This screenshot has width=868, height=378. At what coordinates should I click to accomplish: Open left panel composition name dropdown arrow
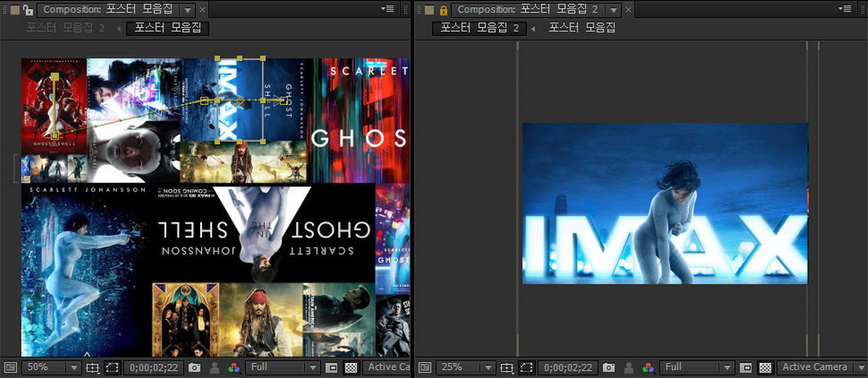188,10
